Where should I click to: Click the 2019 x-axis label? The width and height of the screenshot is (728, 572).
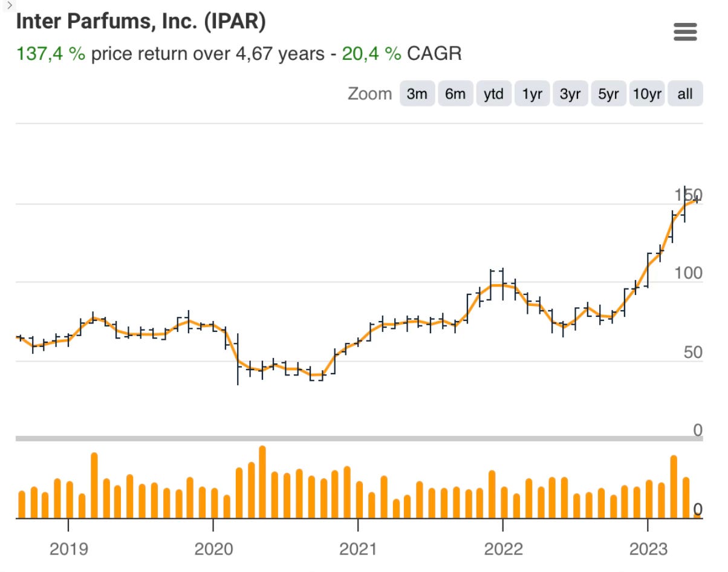click(68, 549)
